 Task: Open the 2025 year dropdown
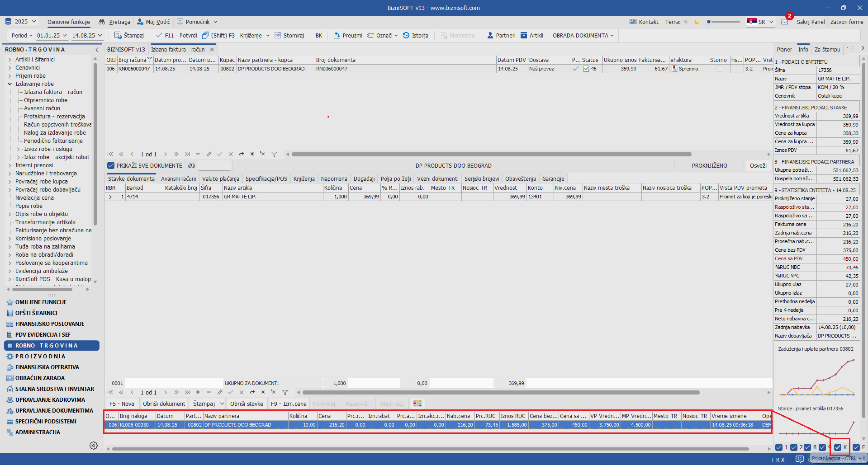pyautogui.click(x=21, y=22)
